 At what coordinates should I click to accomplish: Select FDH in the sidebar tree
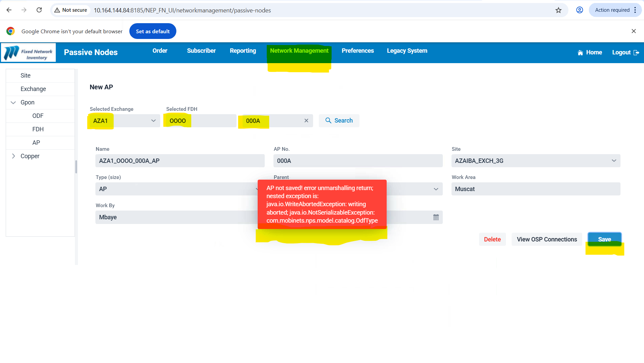[38, 129]
